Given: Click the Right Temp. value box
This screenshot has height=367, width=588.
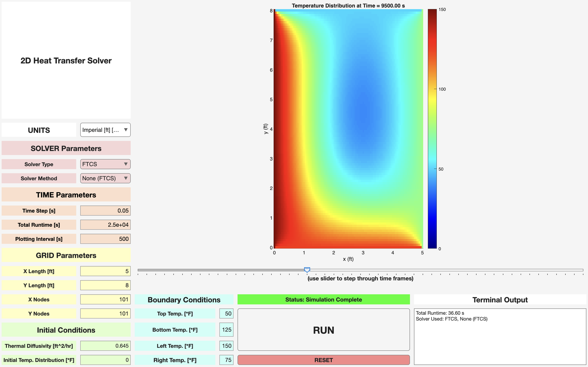Looking at the screenshot, I should 226,360.
